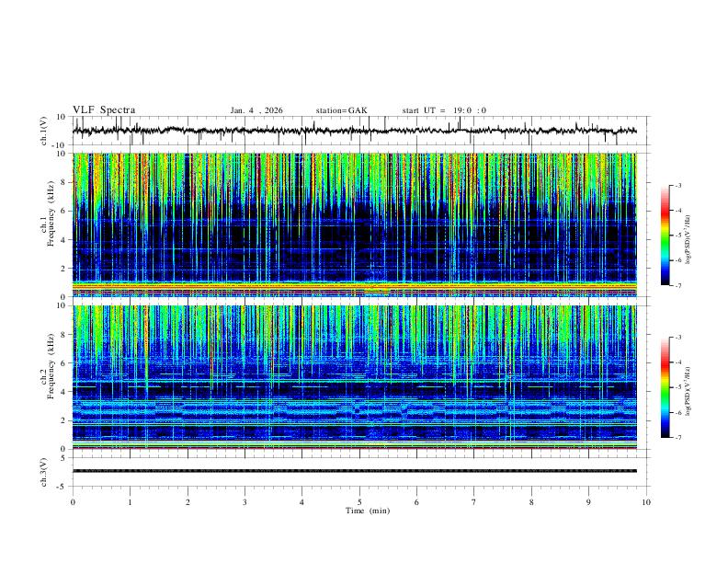Click time axis tick label "3"
The height and width of the screenshot is (563, 728).
tap(245, 502)
